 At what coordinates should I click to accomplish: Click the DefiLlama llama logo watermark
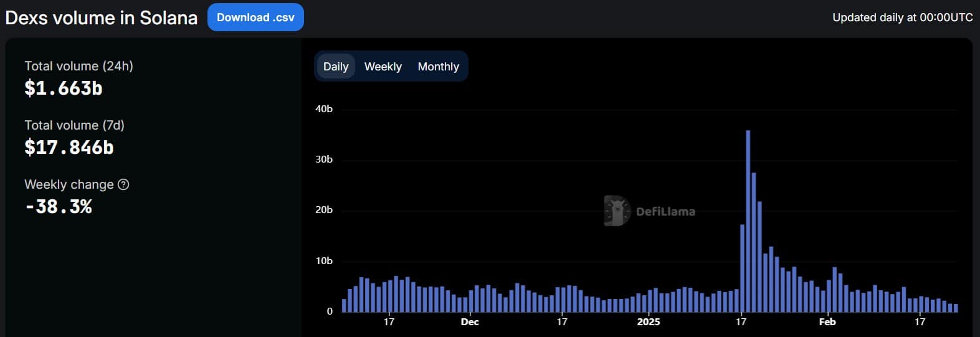tap(617, 211)
